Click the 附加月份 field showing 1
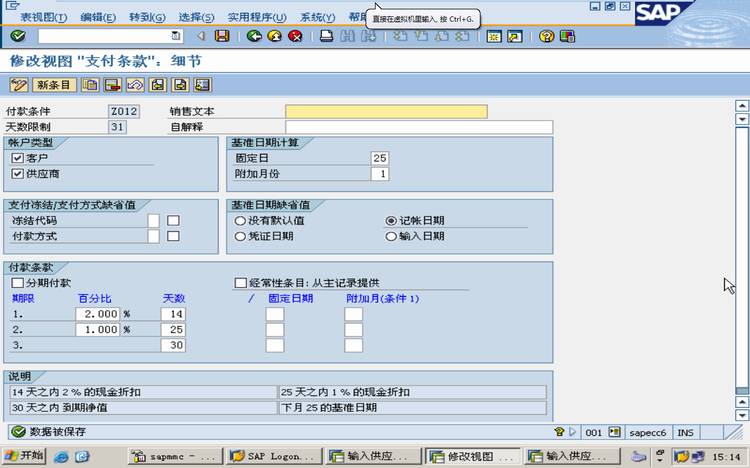Viewport: 750px width, 468px height. pos(380,174)
